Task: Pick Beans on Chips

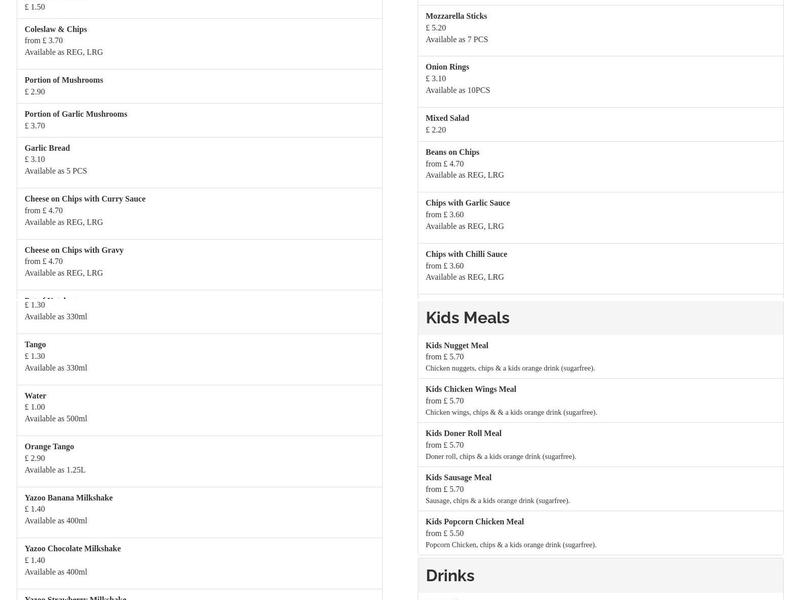Action: 600,164
